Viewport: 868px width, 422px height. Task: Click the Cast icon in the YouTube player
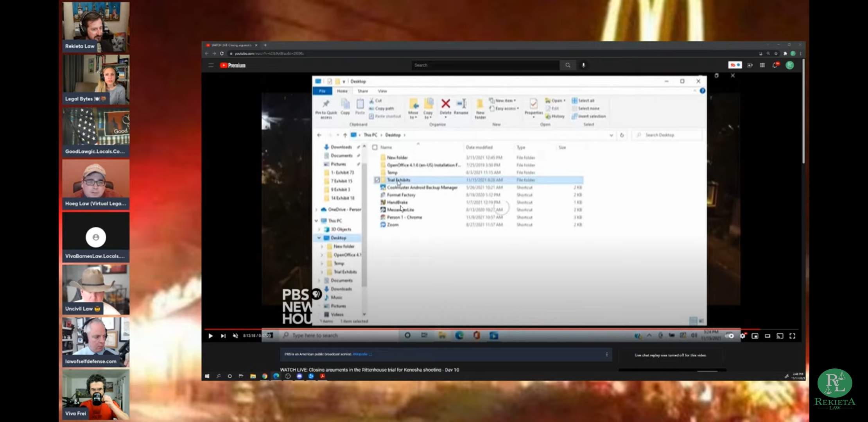780,336
